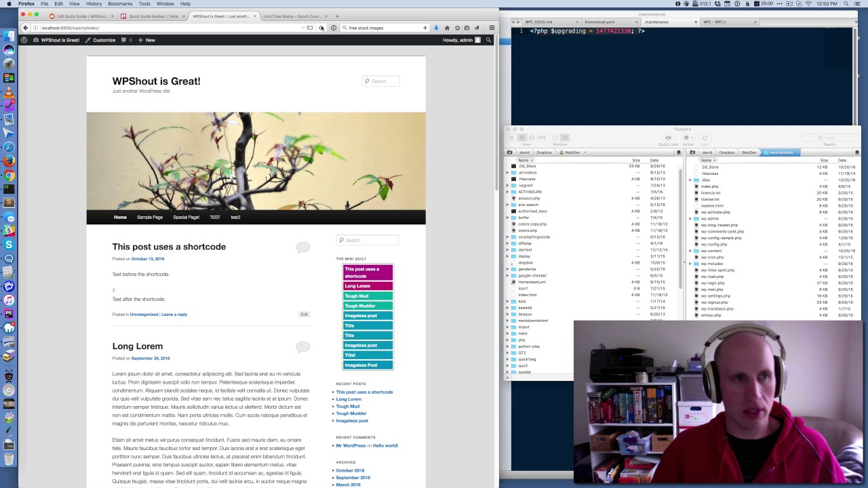Click 'Leave a reply' link

174,314
